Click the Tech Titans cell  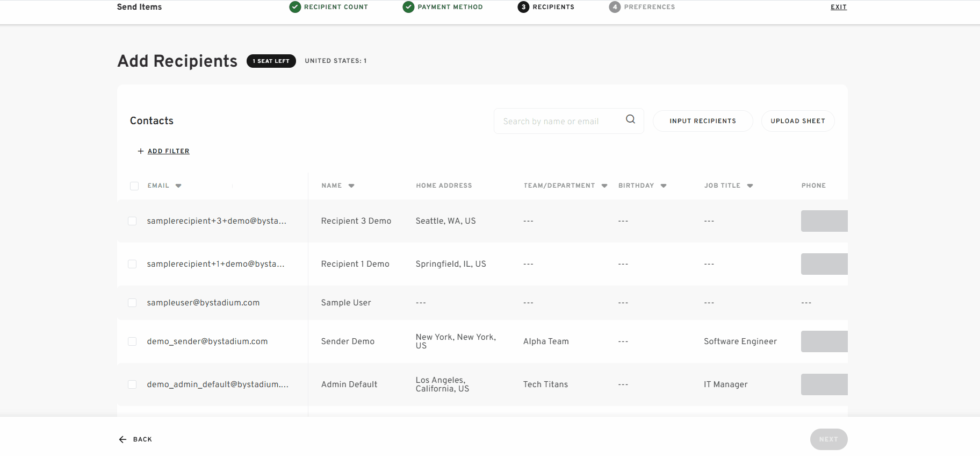545,384
